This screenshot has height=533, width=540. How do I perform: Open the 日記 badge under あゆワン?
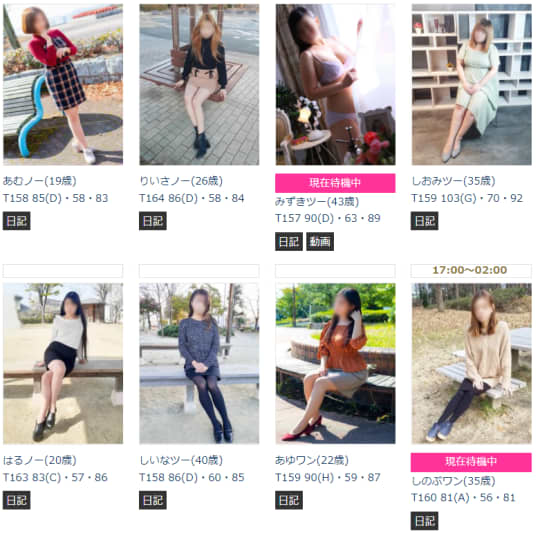coord(289,500)
